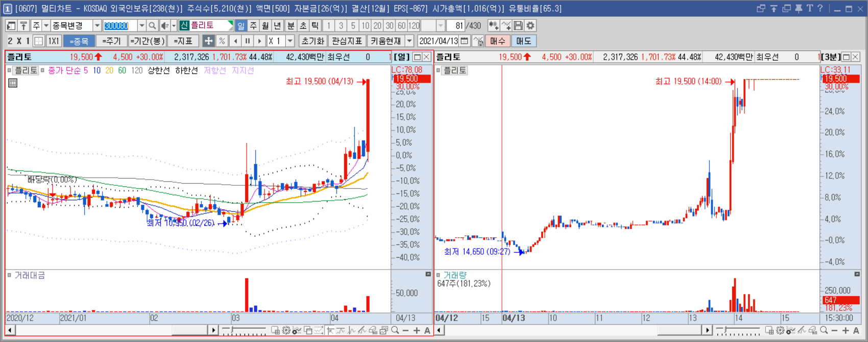The width and height of the screenshot is (868, 342).
Task: Click the left chart zoom magnifier icon
Action: click(x=395, y=331)
